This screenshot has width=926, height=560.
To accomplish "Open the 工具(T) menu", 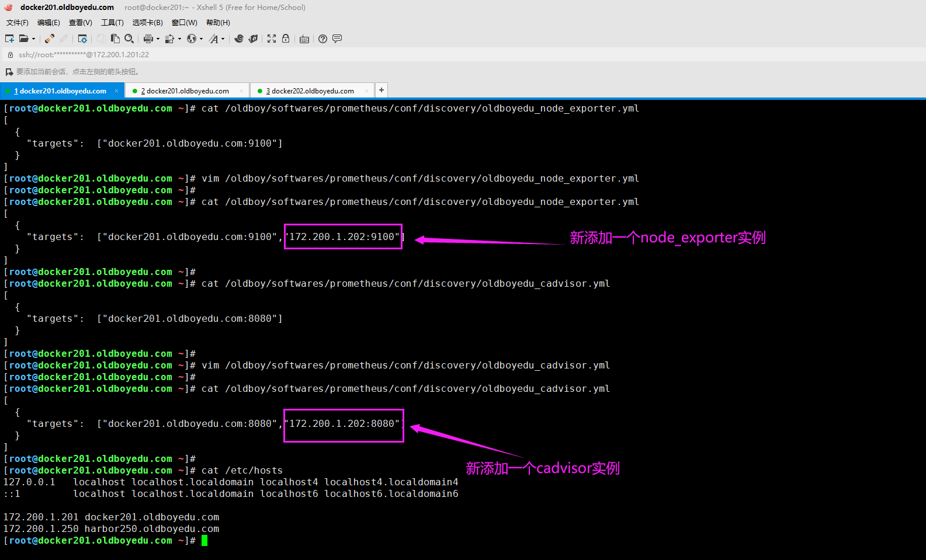I will (112, 23).
